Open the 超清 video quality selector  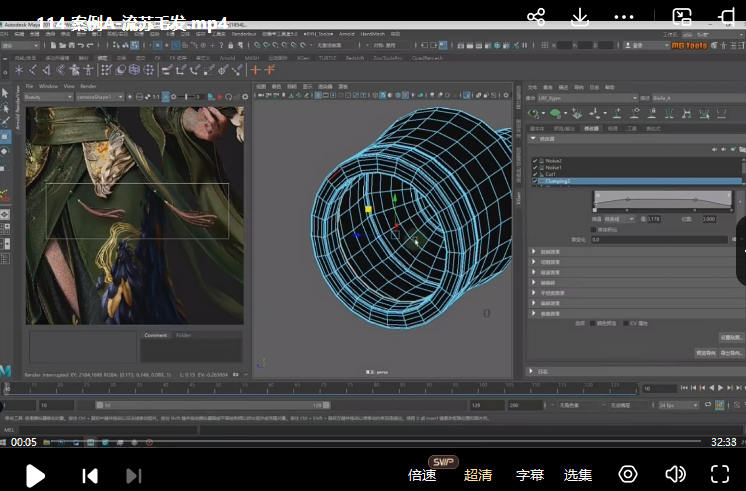(x=478, y=475)
